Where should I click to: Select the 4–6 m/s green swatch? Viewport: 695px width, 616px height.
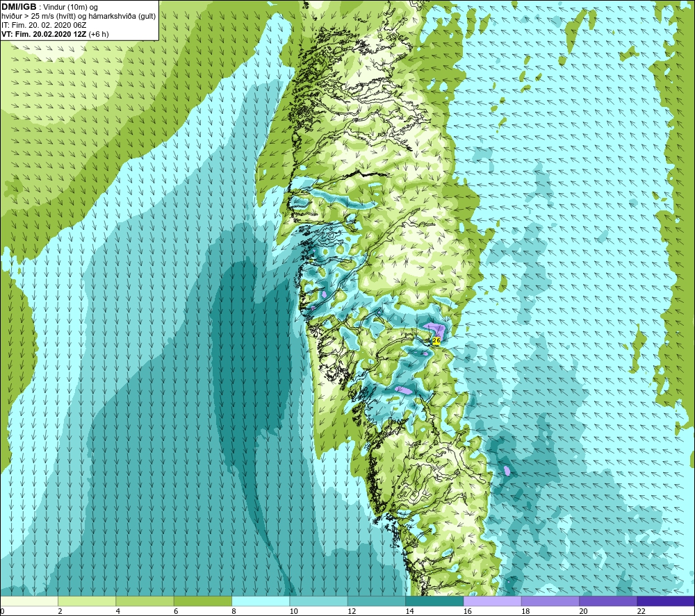coord(145,601)
